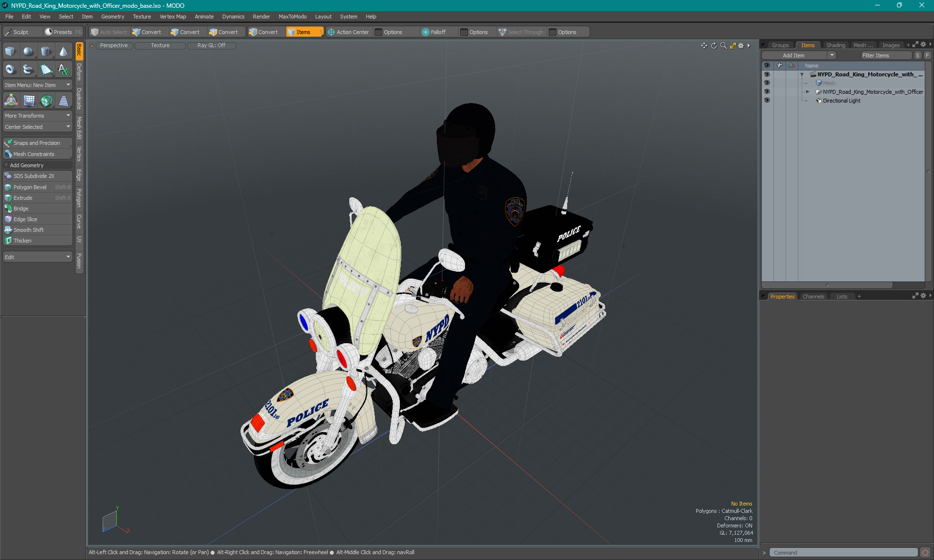This screenshot has height=560, width=934.
Task: Select the Pen polygon tool
Action: coord(46,69)
